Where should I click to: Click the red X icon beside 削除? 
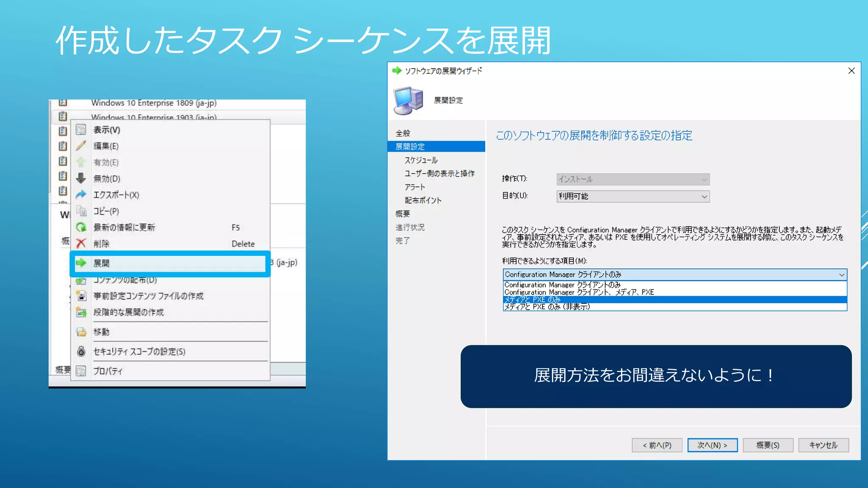click(81, 243)
